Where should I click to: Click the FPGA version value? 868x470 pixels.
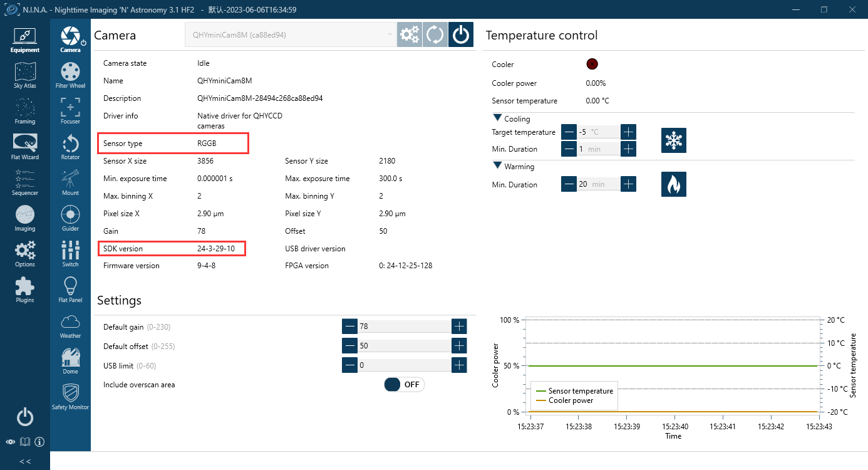point(405,266)
